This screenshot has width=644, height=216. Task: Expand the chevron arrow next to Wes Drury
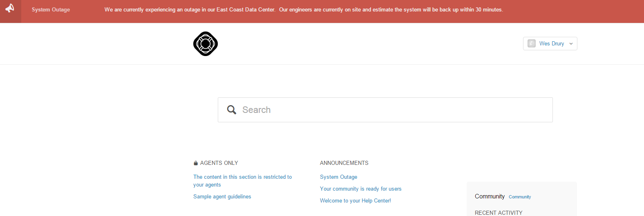point(571,44)
